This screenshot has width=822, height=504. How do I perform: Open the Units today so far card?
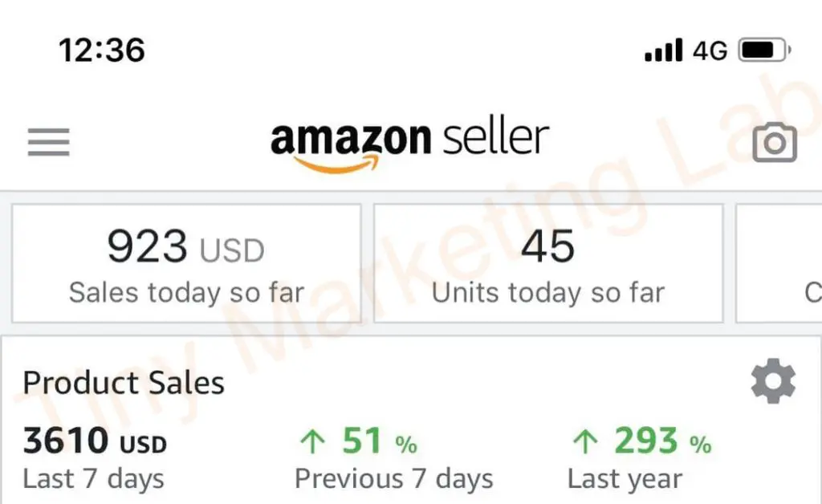548,263
